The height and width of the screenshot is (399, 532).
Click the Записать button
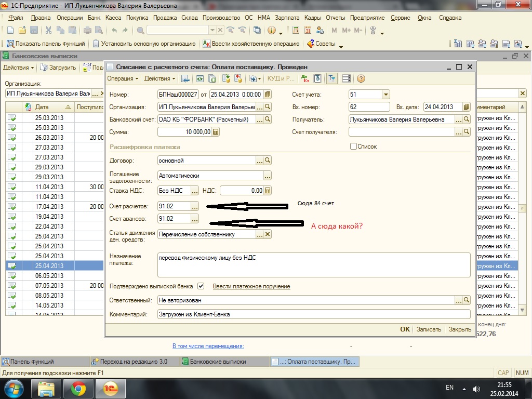[429, 329]
